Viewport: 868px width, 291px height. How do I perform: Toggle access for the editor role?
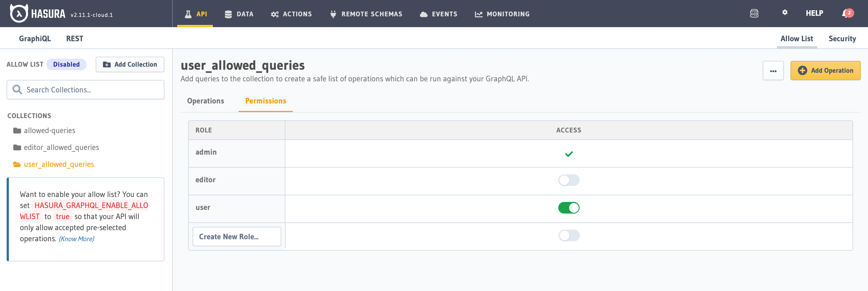[569, 180]
